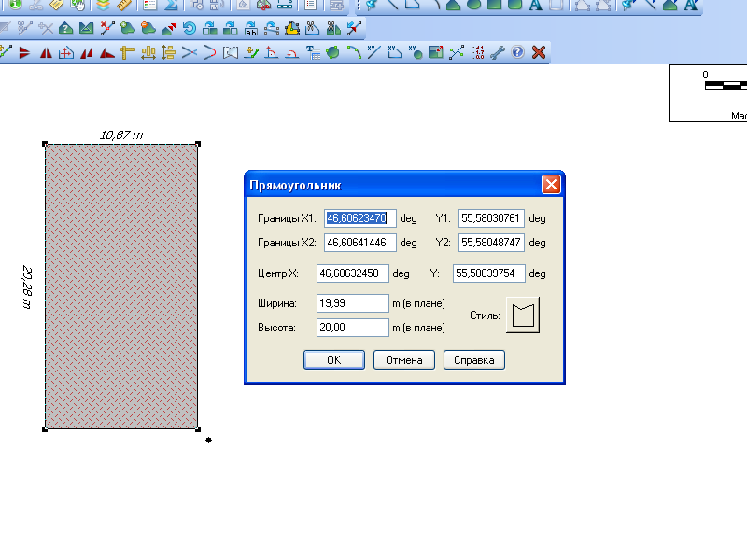The height and width of the screenshot is (560, 747).
Task: Click the bottom-right corner handle of rectangle
Action: pyautogui.click(x=198, y=429)
